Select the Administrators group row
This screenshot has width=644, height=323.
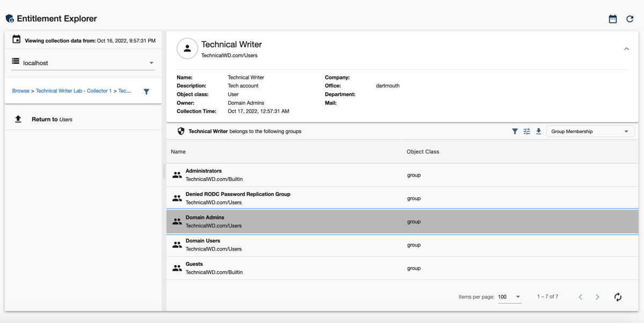tap(402, 175)
